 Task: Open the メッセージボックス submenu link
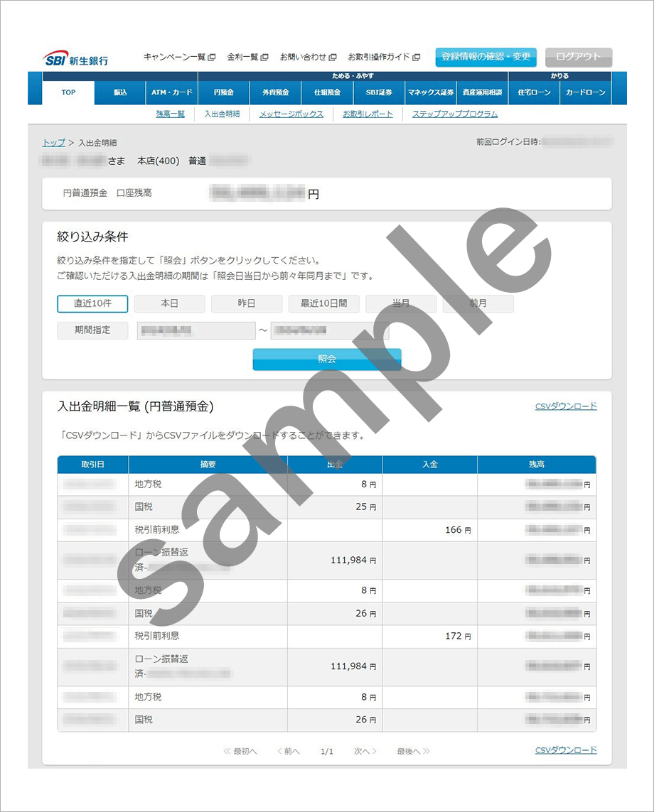pyautogui.click(x=291, y=114)
